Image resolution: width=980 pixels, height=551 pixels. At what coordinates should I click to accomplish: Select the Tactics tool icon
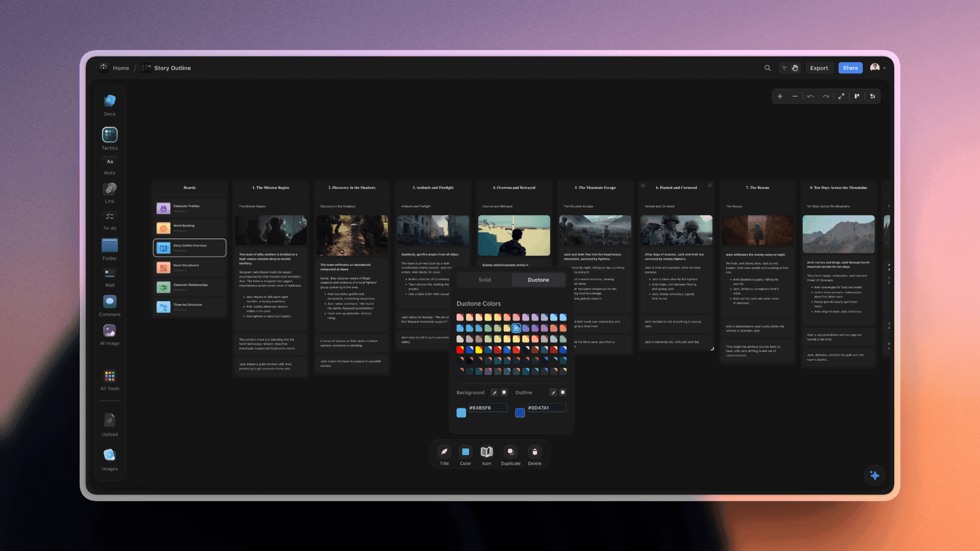tap(110, 135)
